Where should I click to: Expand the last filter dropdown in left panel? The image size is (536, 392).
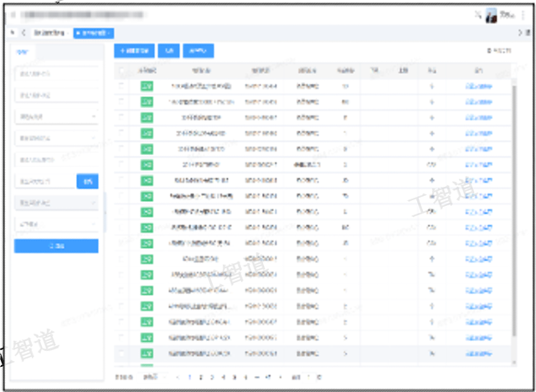(57, 224)
